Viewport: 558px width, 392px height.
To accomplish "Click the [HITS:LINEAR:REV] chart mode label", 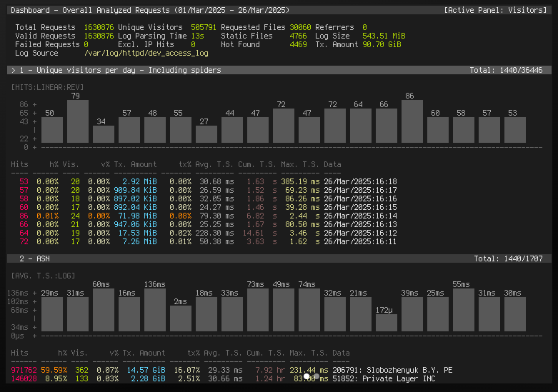I will pos(47,87).
